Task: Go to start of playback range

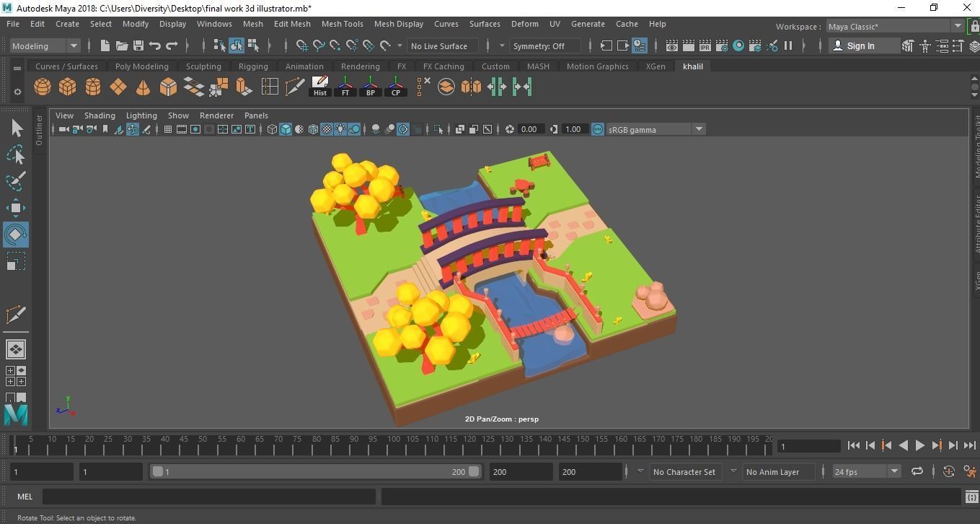Action: (x=854, y=445)
